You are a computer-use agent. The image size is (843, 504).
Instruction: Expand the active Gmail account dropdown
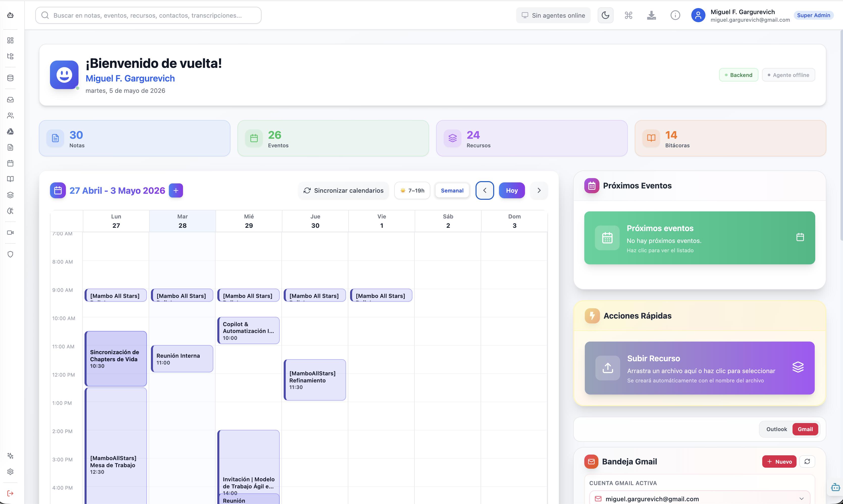700,498
